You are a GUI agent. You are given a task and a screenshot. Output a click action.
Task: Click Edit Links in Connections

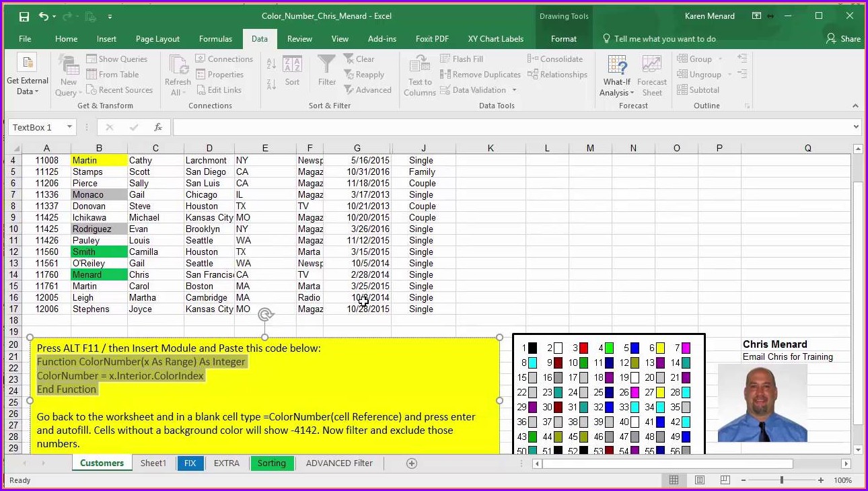[x=219, y=90]
